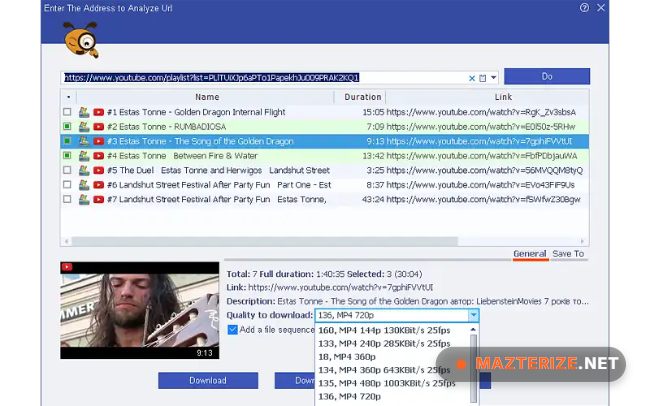650x406 pixels.
Task: Click the thumbnail icon on row #7
Action: point(84,199)
